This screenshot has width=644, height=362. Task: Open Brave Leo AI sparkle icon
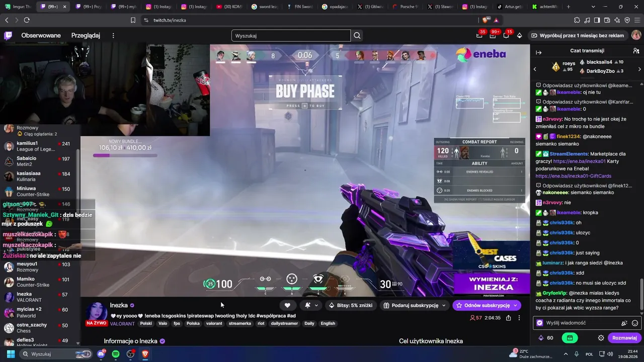click(617, 20)
